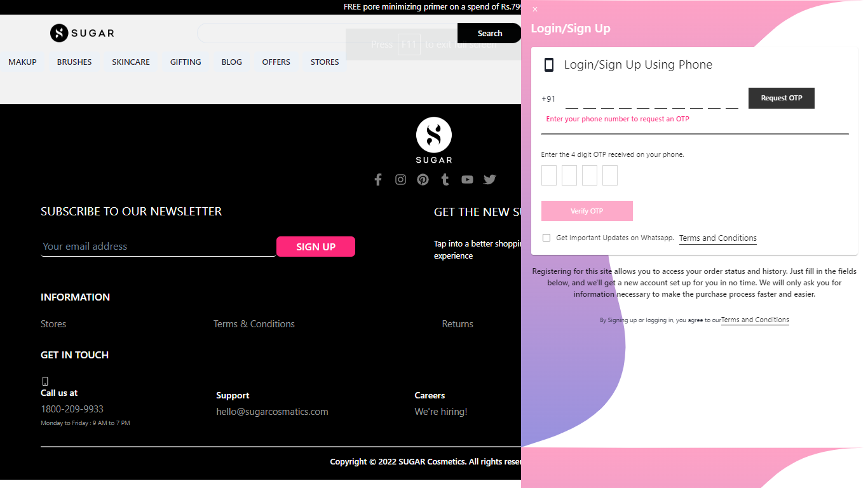
Task: Open the SUGAR Instagram icon
Action: (x=400, y=180)
